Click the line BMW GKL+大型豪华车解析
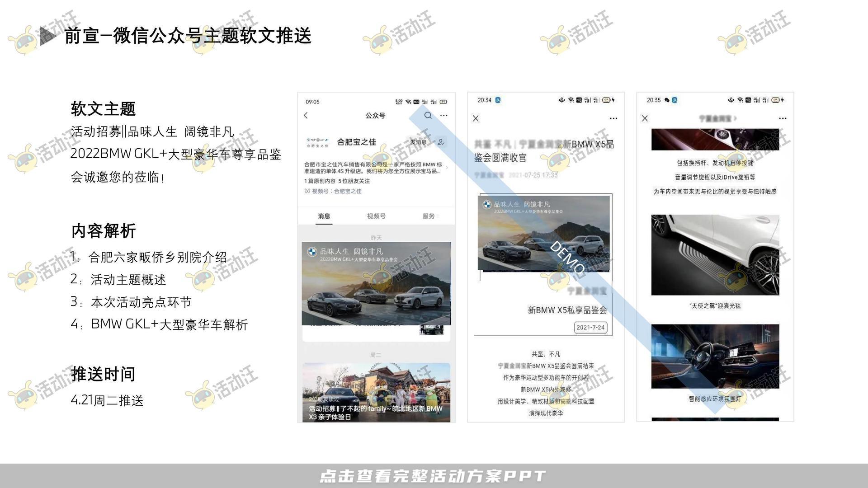Image resolution: width=868 pixels, height=488 pixels. 170,324
